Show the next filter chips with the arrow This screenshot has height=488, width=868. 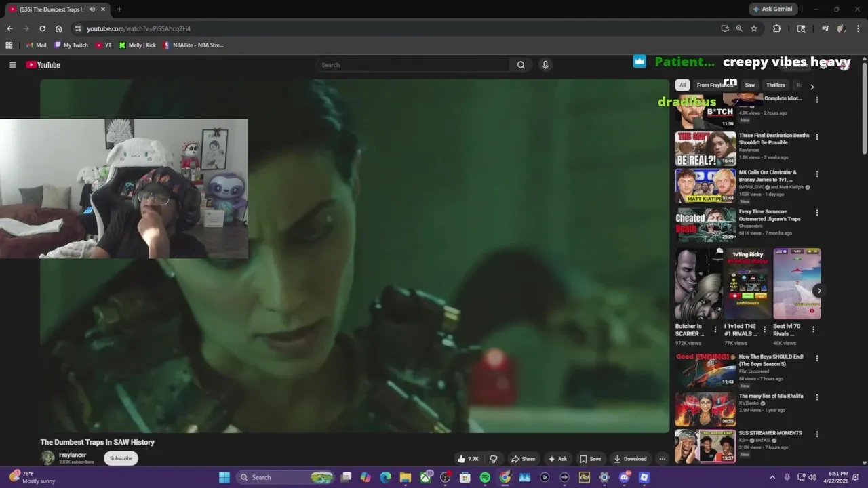pos(812,86)
